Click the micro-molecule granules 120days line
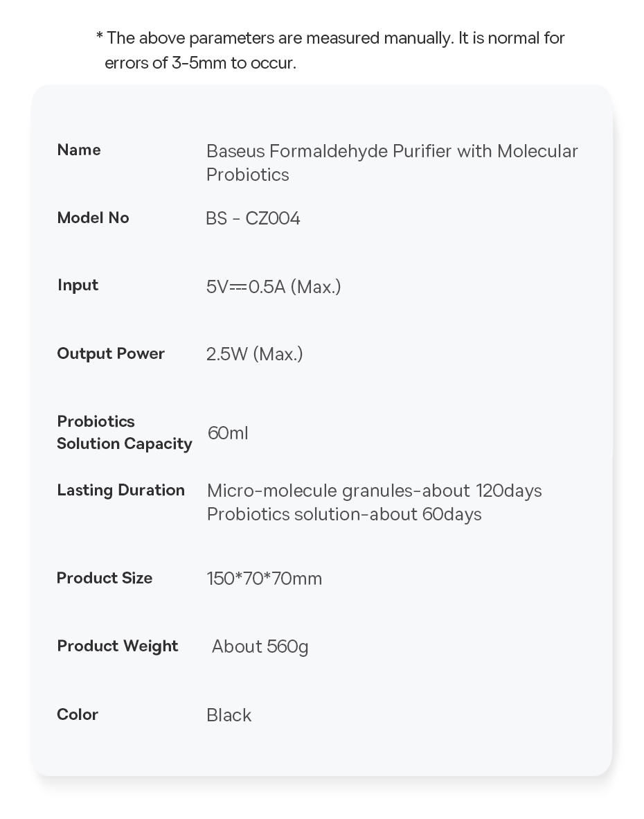The height and width of the screenshot is (819, 644). click(374, 491)
